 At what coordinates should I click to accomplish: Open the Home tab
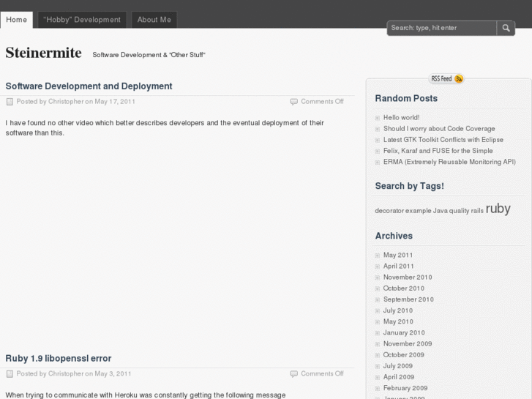click(x=16, y=20)
